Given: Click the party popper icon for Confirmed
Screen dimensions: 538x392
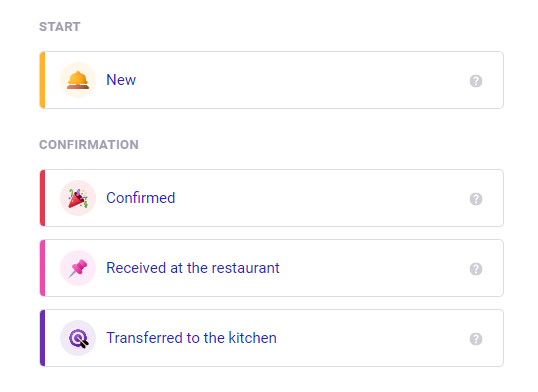Looking at the screenshot, I should (78, 198).
